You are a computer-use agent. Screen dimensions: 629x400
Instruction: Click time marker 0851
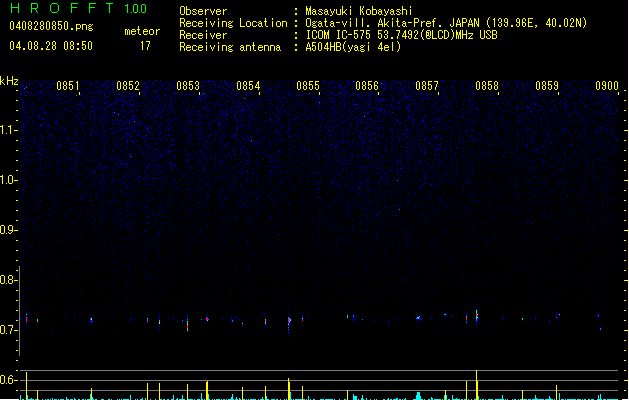coord(68,86)
